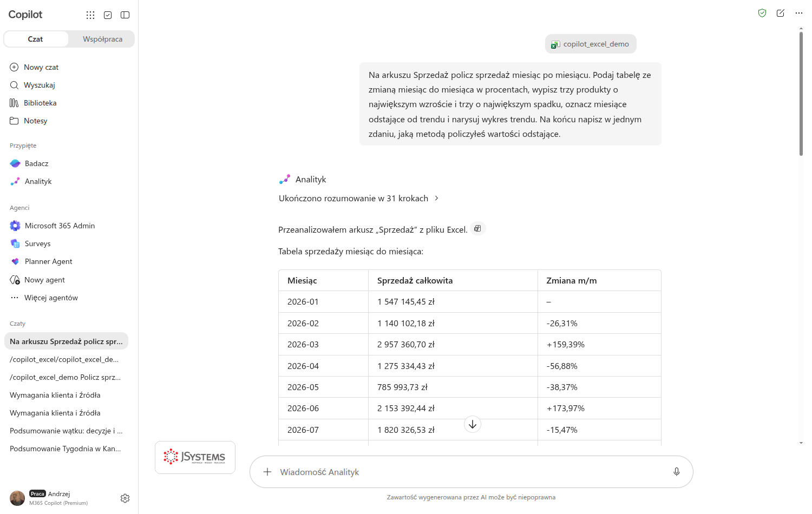The width and height of the screenshot is (812, 514).
Task: Open chat '/copilot_excel_demo Policz sprz...'
Action: click(x=66, y=377)
